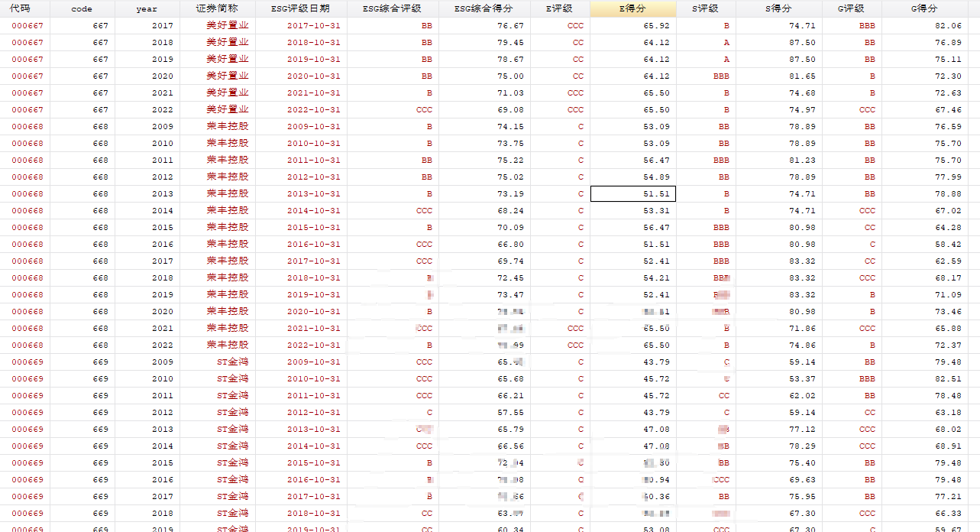Select the G评级 column header

pyautogui.click(x=852, y=8)
